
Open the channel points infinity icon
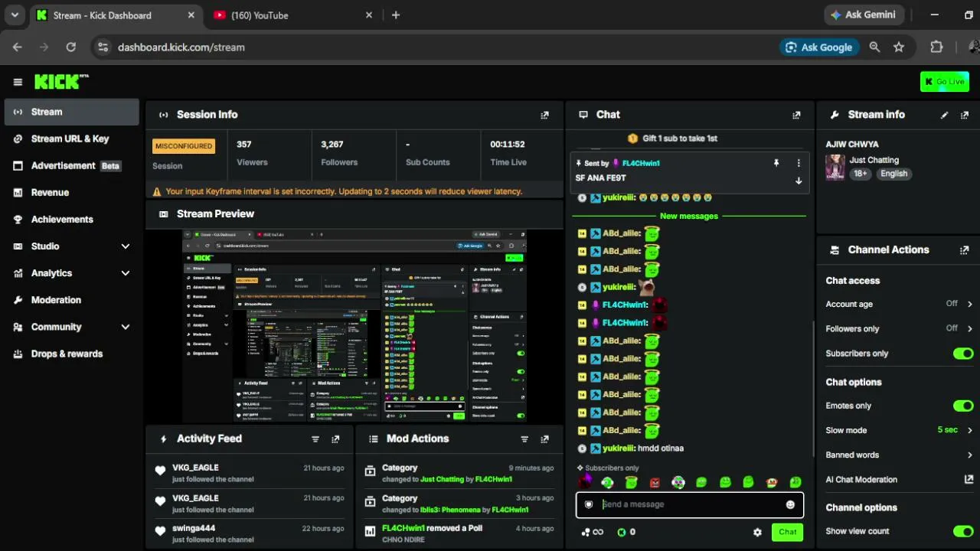592,533
